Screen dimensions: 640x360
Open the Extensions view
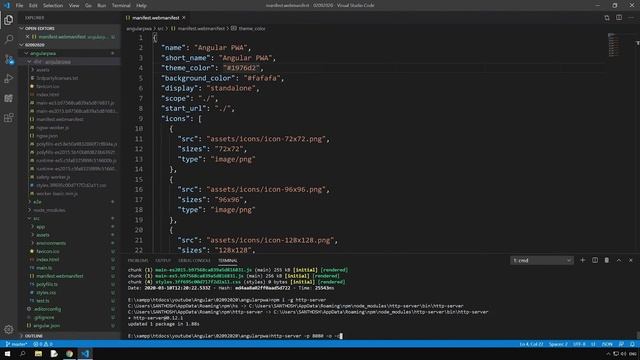[x=9, y=118]
